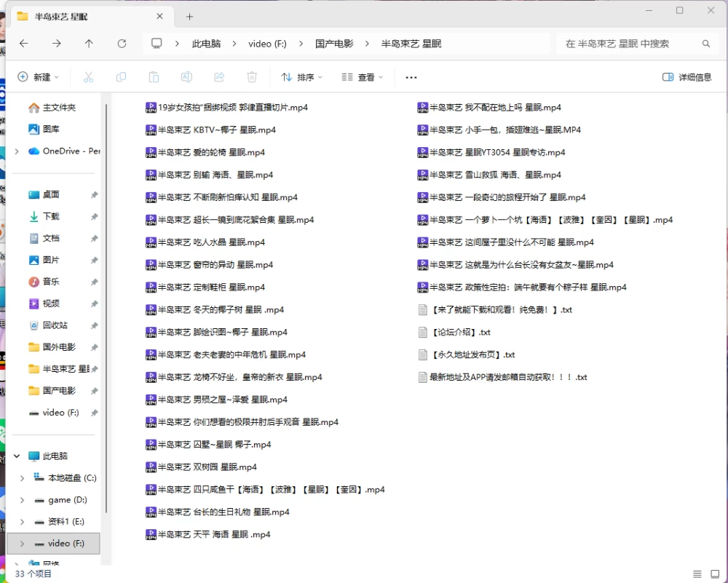The height and width of the screenshot is (583, 728).
Task: Expand the 资料1 (E:) drive node
Action: (x=22, y=522)
